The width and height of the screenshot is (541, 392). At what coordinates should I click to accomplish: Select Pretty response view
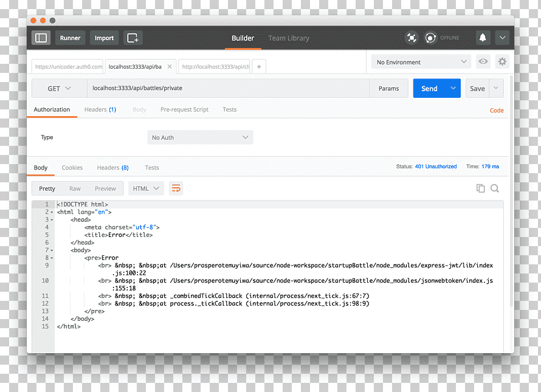point(47,189)
